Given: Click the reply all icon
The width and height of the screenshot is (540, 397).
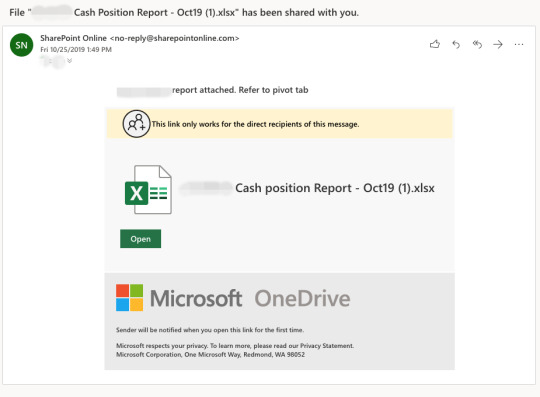Looking at the screenshot, I should click(x=477, y=44).
